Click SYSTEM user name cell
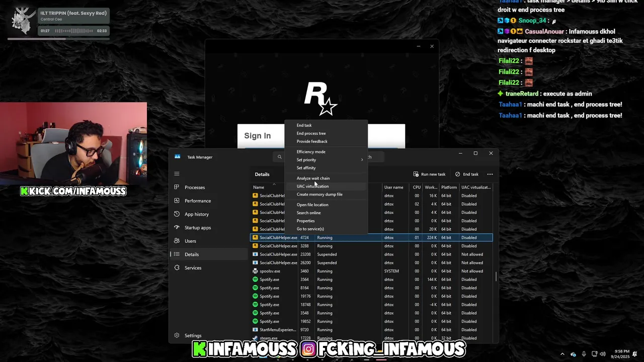The image size is (644, 362). point(391,271)
